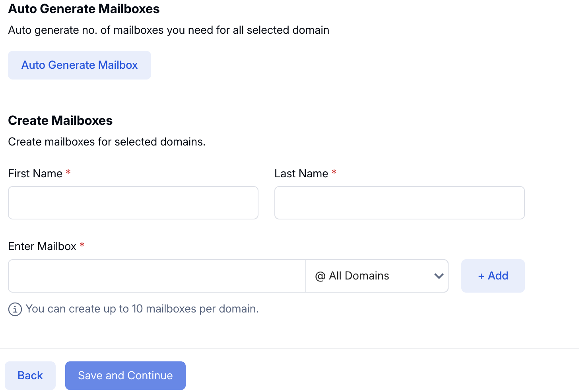
Task: Go back using the Back button
Action: click(30, 376)
